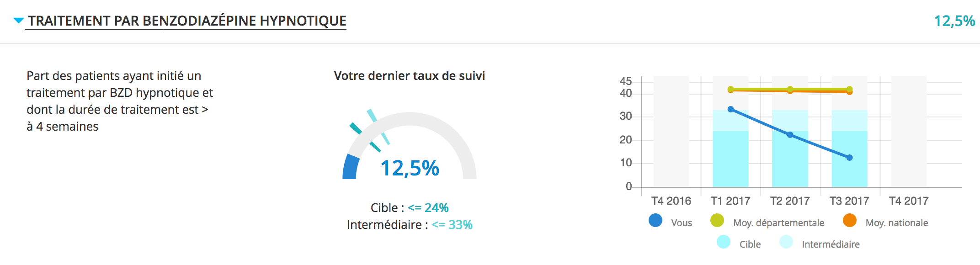Click the Intermédiaire legend color circle

coord(786,242)
